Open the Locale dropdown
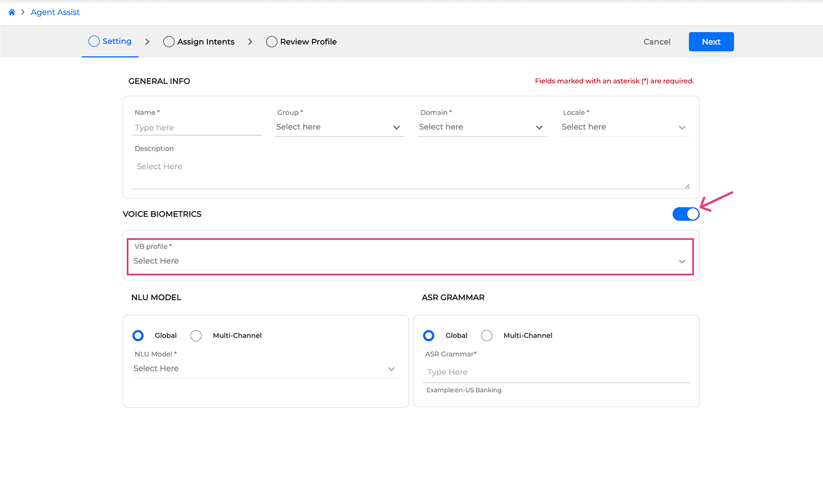Viewport: 823px width, 504px height. click(x=624, y=127)
